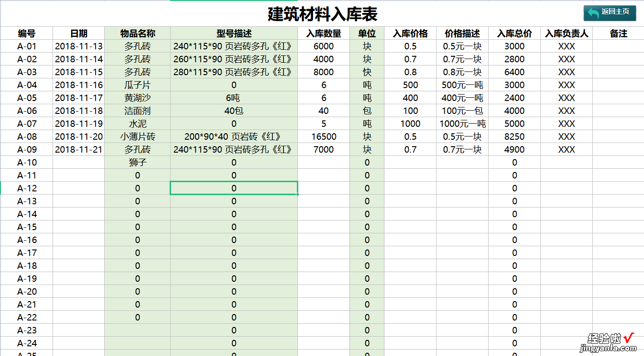The image size is (644, 356).
Task: Select the 入库总价 column header
Action: click(514, 33)
